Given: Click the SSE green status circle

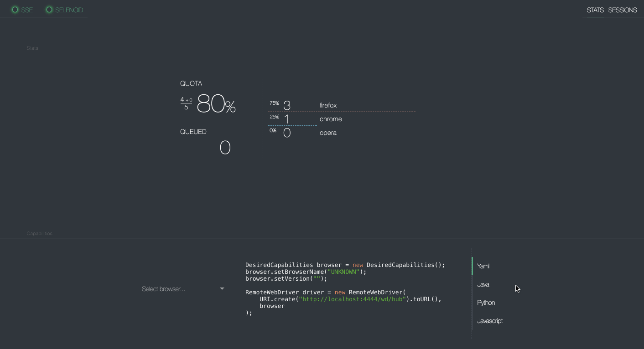Looking at the screenshot, I should coord(15,10).
